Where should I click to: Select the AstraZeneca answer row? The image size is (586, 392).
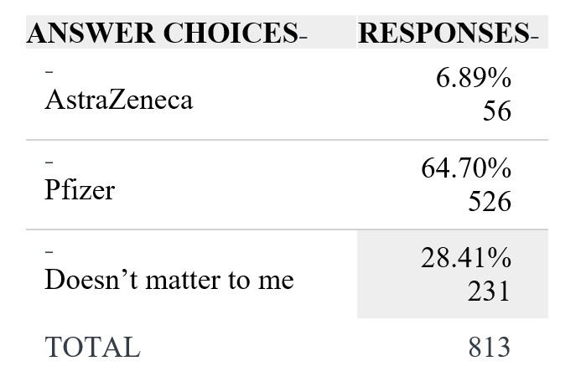coord(287,94)
